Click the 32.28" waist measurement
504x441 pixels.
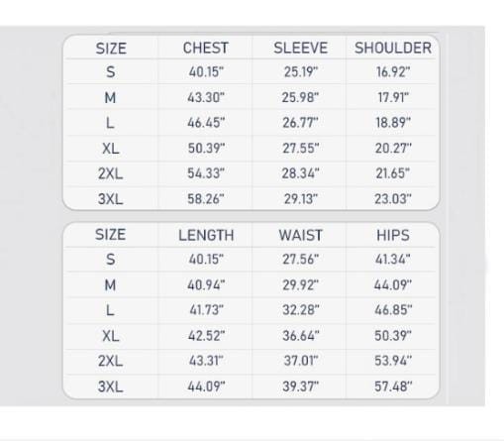[301, 310]
